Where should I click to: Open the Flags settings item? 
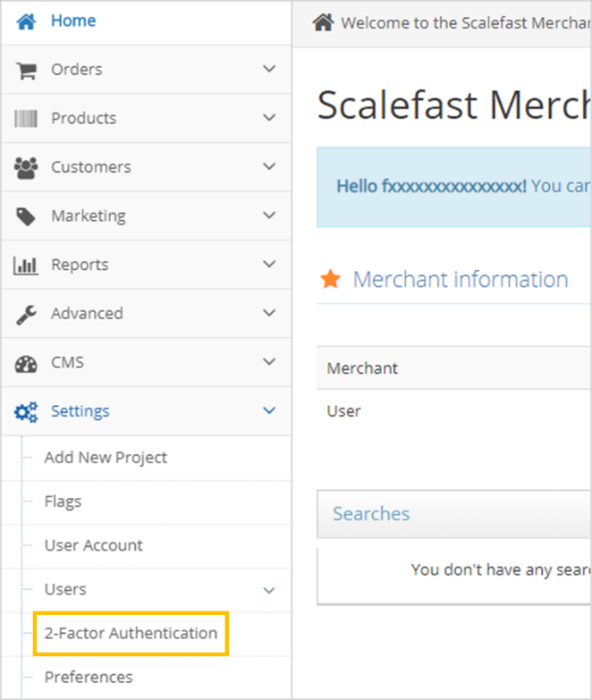pyautogui.click(x=63, y=502)
